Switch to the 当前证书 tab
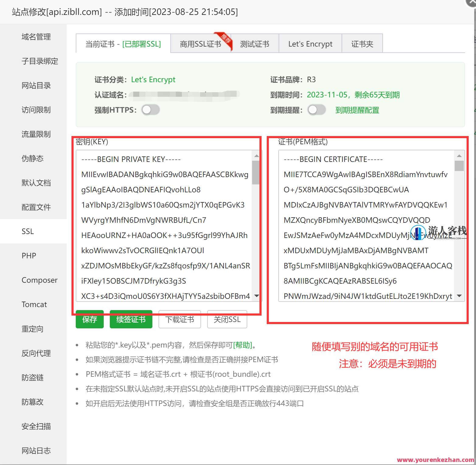 pyautogui.click(x=123, y=44)
